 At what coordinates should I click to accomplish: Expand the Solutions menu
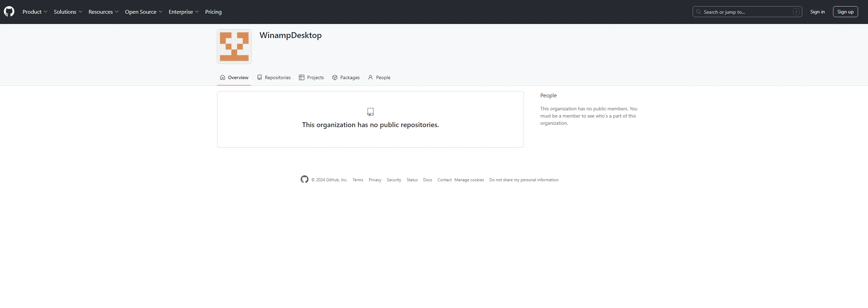coord(68,12)
